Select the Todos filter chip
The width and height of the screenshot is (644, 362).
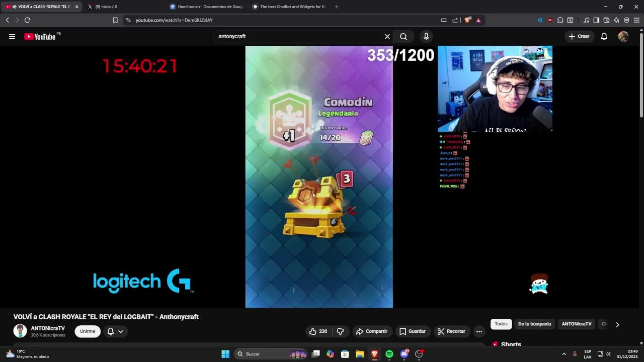501,324
